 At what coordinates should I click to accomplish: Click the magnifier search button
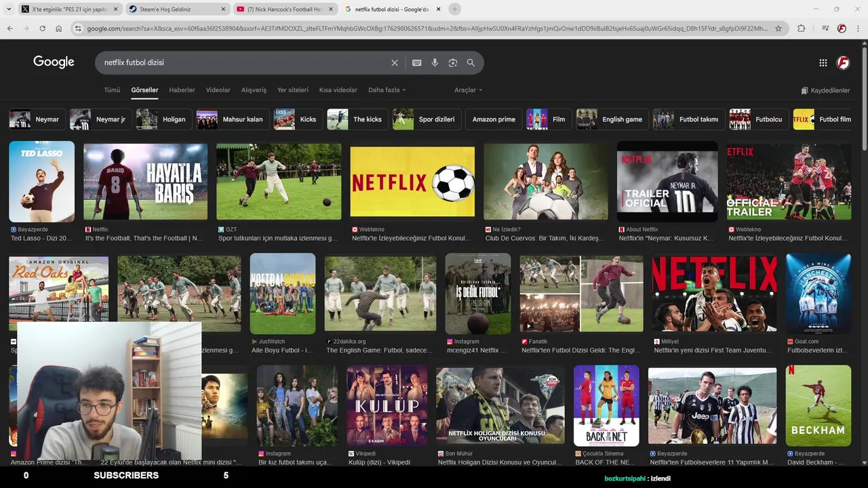[x=471, y=62]
